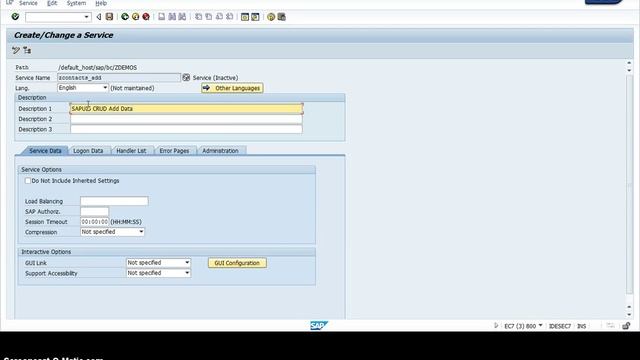Open the command field dropdown arrow
This screenshot has height=360, width=640.
tap(87, 17)
